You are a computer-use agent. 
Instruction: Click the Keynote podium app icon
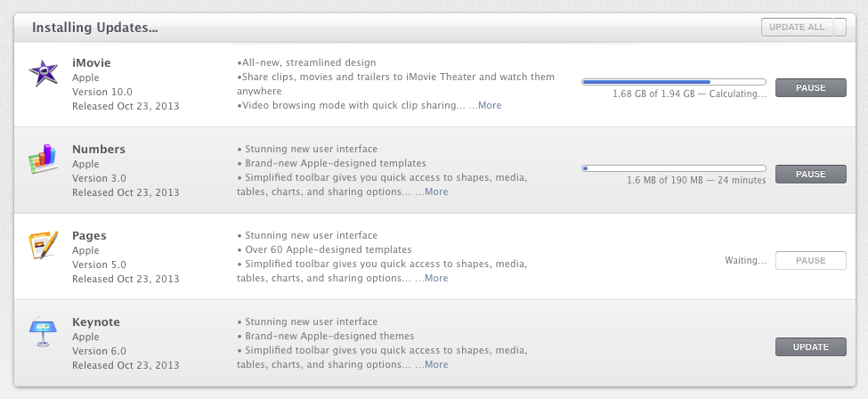pos(44,332)
